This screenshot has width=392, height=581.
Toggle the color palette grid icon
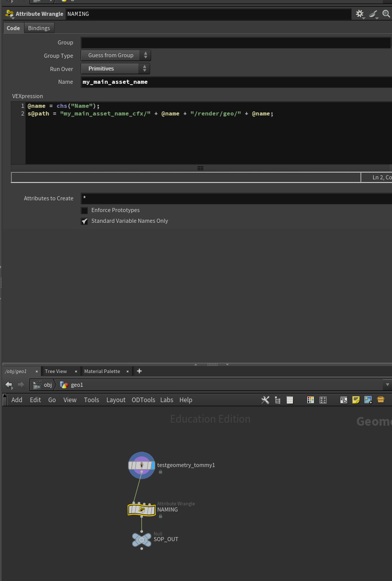310,400
